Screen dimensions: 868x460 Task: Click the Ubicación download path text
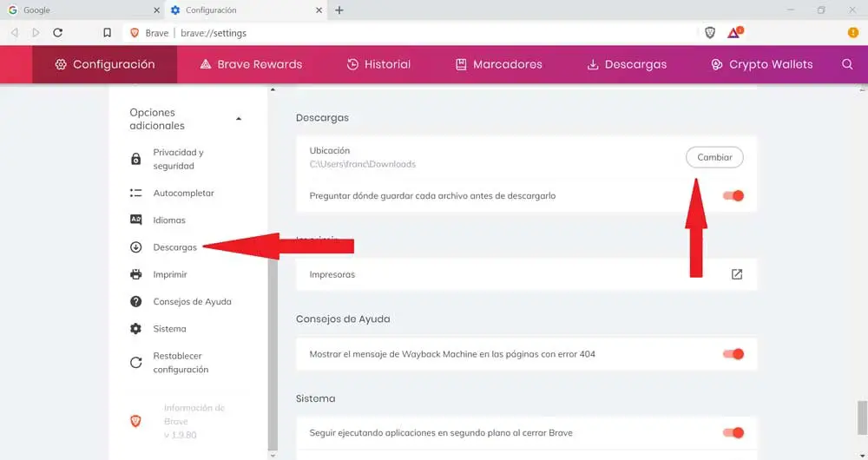(x=363, y=164)
